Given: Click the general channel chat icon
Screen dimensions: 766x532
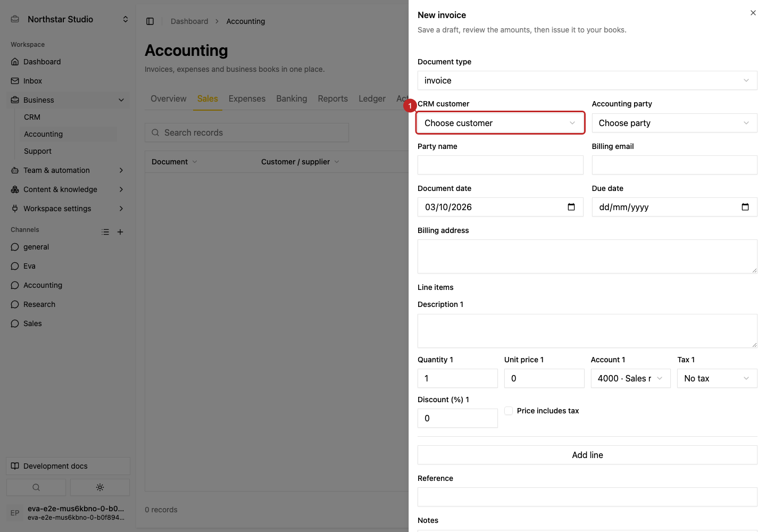Looking at the screenshot, I should tap(15, 247).
